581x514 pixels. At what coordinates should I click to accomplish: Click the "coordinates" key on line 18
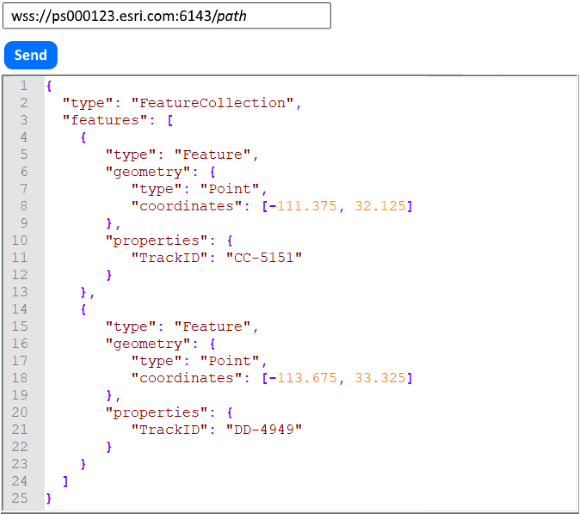pyautogui.click(x=187, y=378)
